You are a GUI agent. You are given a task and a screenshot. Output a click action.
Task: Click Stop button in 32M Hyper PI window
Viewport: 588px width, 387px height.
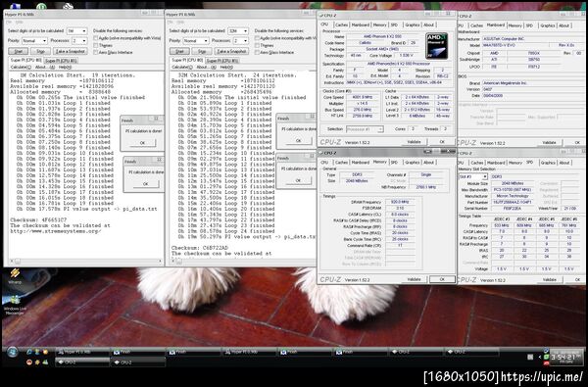click(202, 51)
